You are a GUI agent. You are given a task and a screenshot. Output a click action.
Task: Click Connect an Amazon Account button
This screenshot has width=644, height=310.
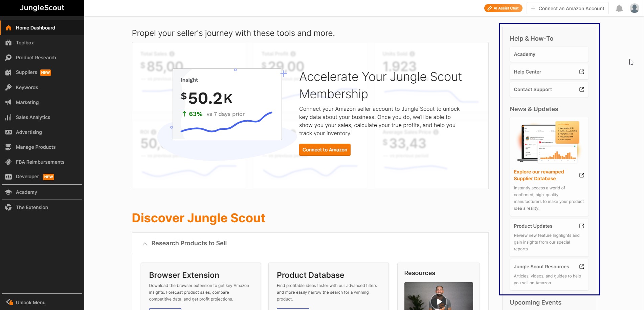pos(567,8)
